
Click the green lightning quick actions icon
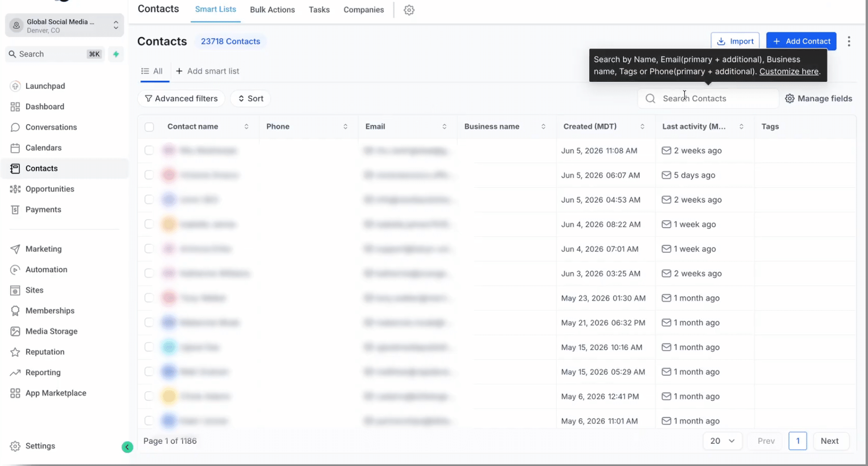pos(116,54)
